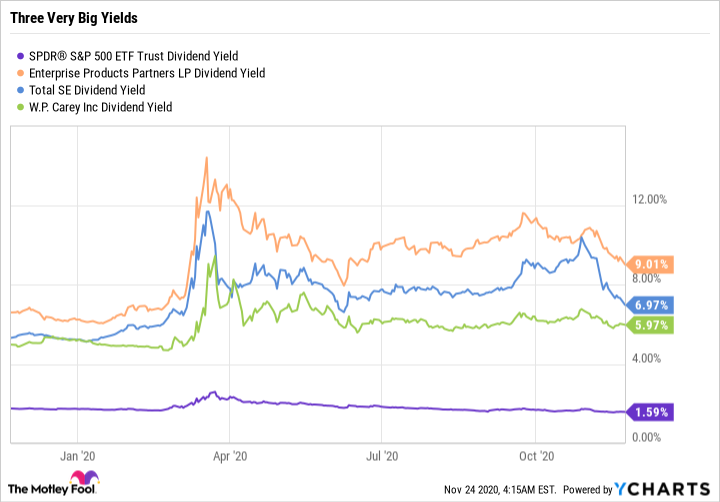Click the Jul '20 axis label

(x=384, y=454)
